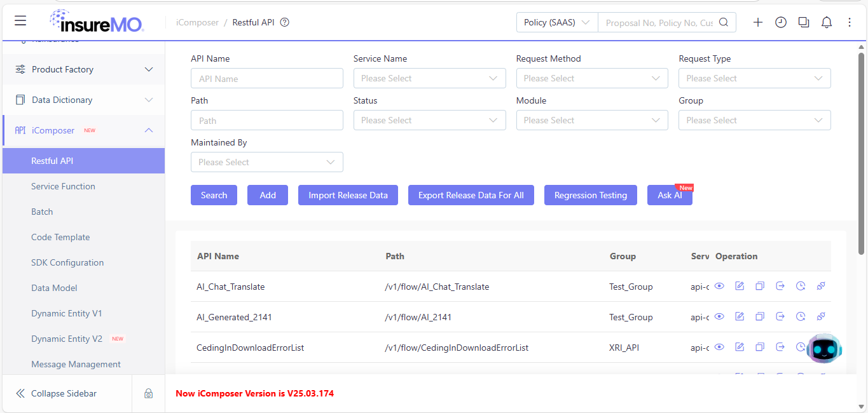Collapse the iComposer menu
The image size is (868, 413).
click(x=83, y=130)
